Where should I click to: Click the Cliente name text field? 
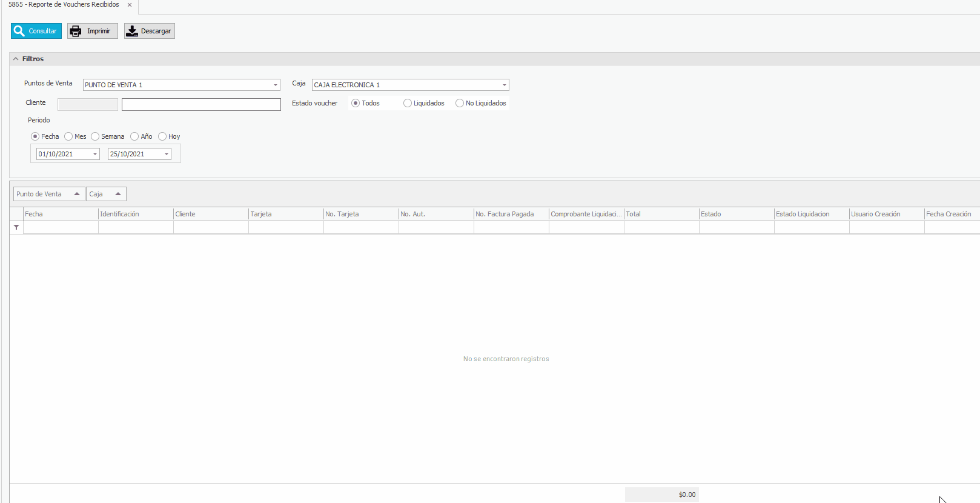[x=201, y=104]
